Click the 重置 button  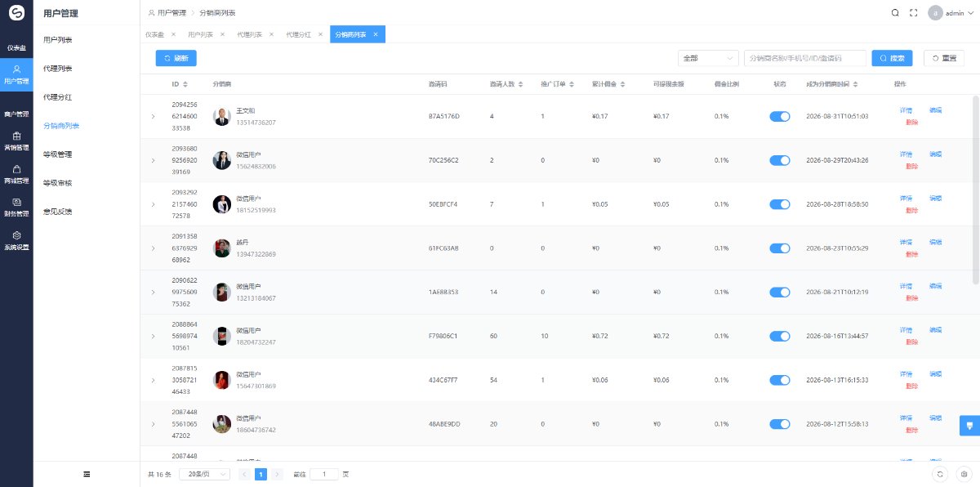[943, 58]
